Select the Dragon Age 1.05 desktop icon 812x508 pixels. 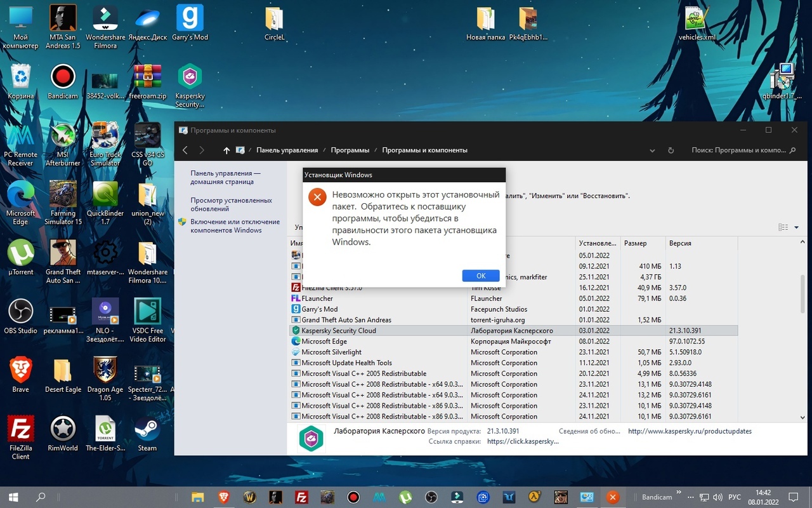pos(105,378)
